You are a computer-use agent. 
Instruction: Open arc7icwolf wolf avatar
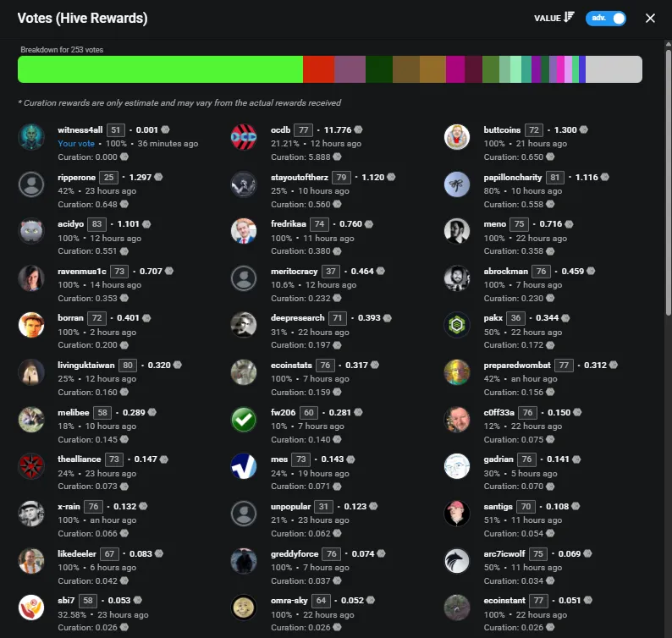click(x=457, y=560)
